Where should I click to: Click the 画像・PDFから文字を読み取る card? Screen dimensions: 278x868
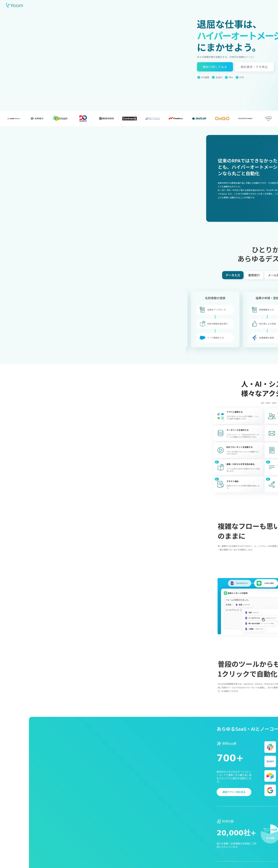tap(238, 467)
